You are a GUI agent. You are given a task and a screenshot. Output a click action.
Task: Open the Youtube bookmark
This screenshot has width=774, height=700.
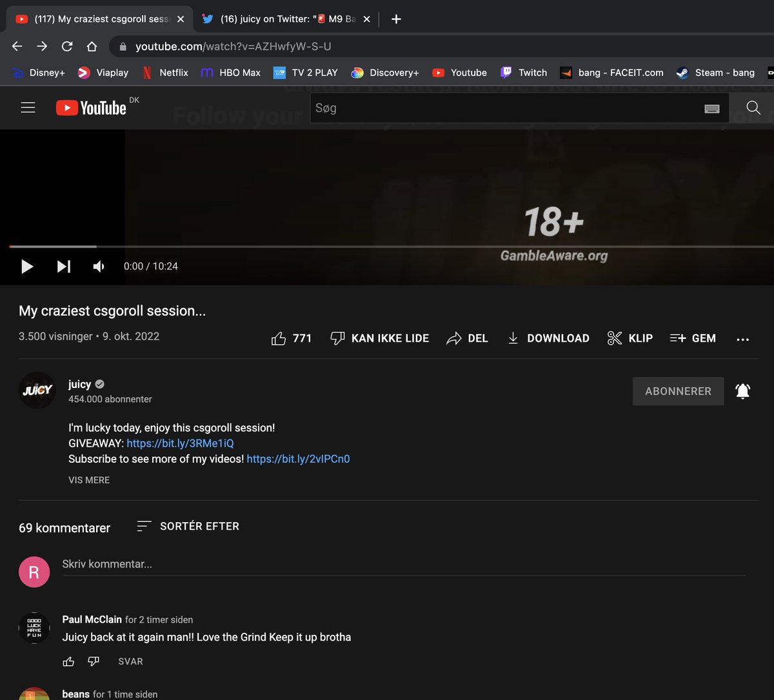coord(459,73)
